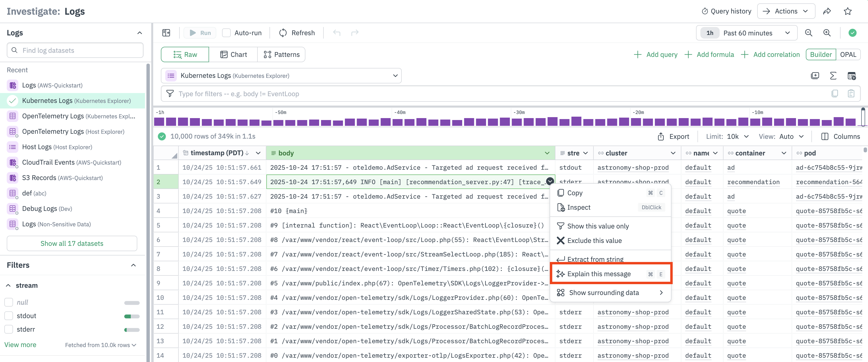
Task: Click Show all 17 datasets button
Action: [x=72, y=243]
